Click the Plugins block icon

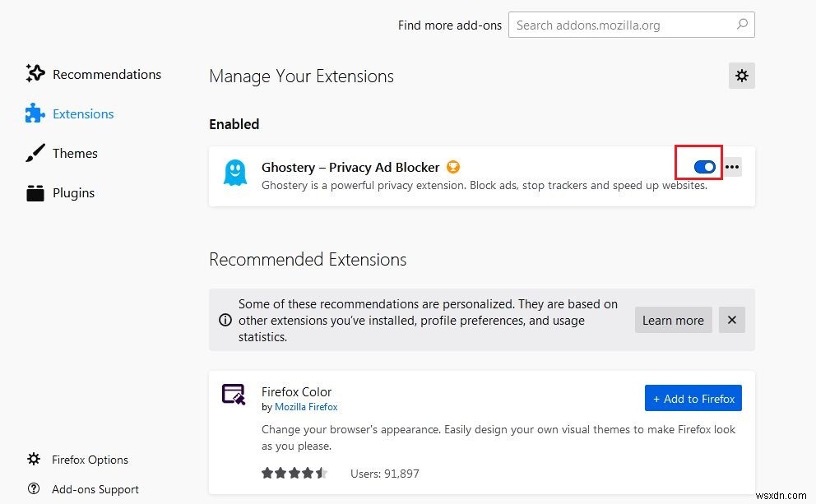pyautogui.click(x=35, y=193)
